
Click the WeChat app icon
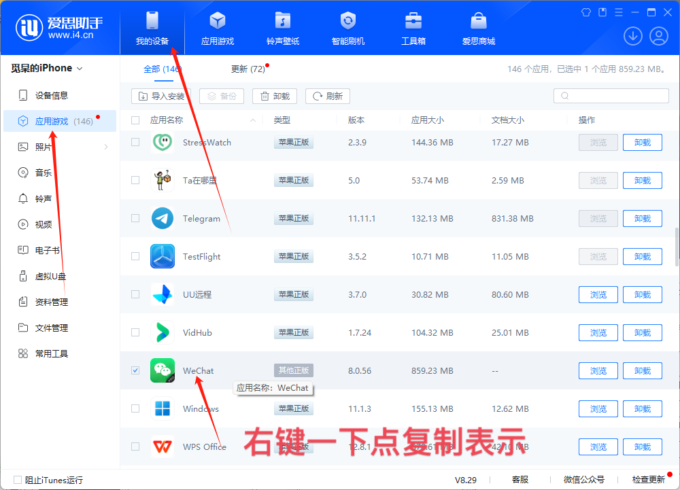coord(163,370)
